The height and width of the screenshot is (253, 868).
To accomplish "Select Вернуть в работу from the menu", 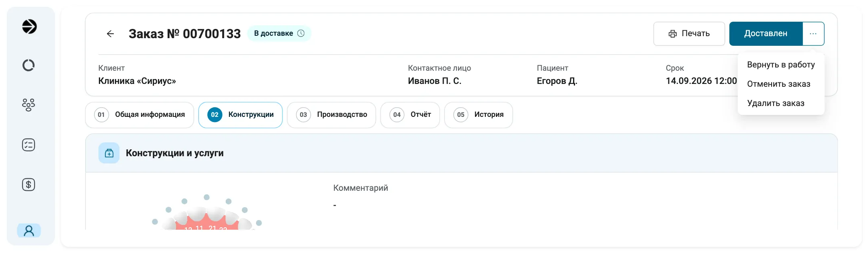I will click(x=781, y=65).
